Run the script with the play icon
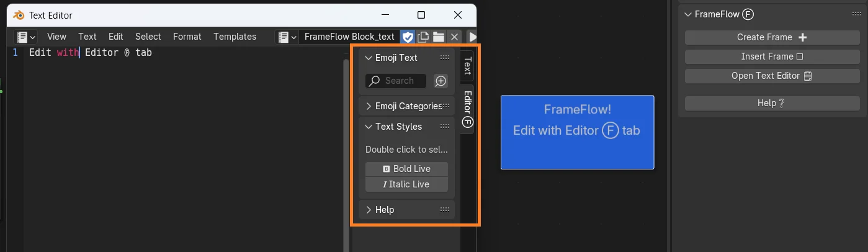The width and height of the screenshot is (868, 252). (472, 37)
